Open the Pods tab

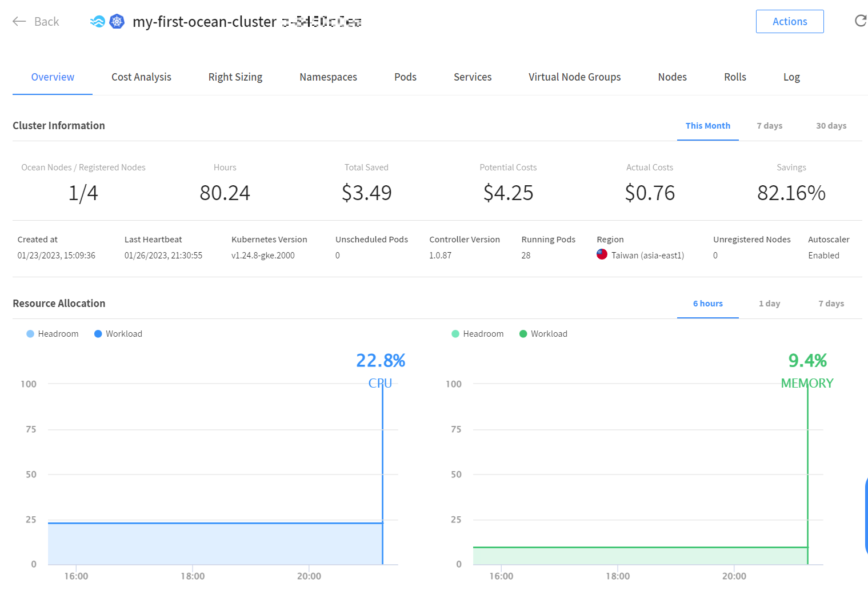tap(405, 77)
